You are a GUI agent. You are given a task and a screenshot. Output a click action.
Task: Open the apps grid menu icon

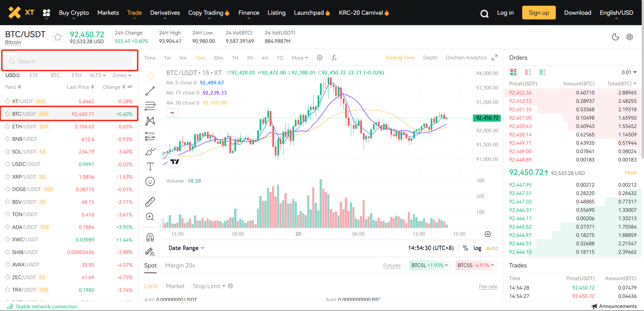pyautogui.click(x=47, y=13)
